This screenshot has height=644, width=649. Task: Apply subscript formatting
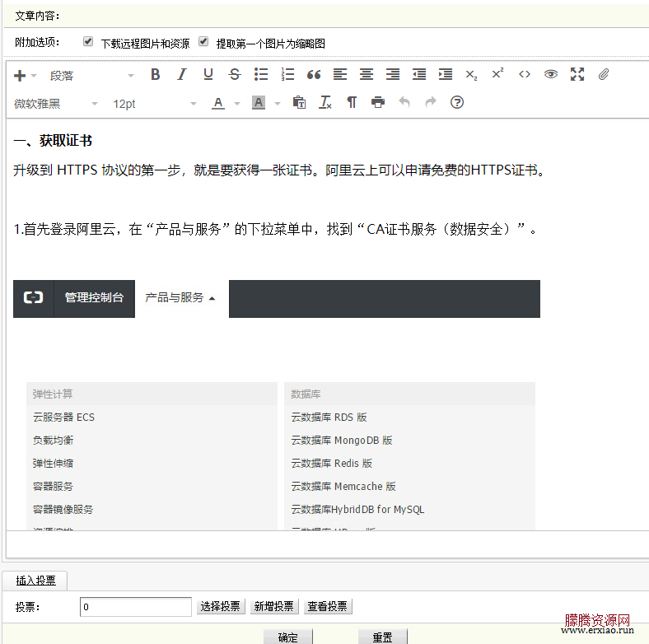[x=471, y=75]
